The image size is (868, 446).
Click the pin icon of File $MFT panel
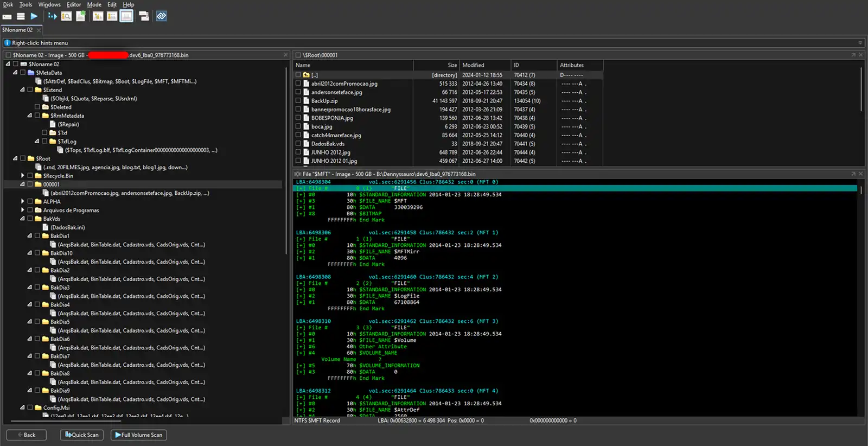click(853, 174)
